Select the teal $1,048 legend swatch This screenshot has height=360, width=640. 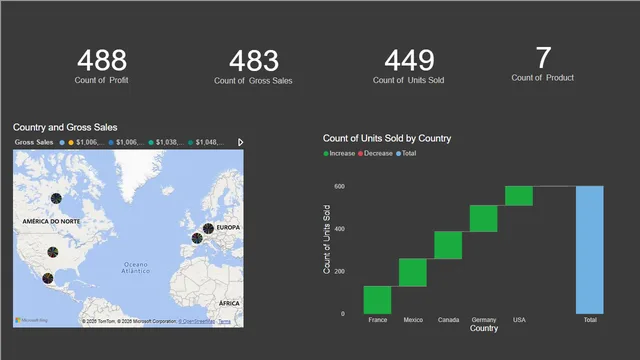[x=191, y=142]
